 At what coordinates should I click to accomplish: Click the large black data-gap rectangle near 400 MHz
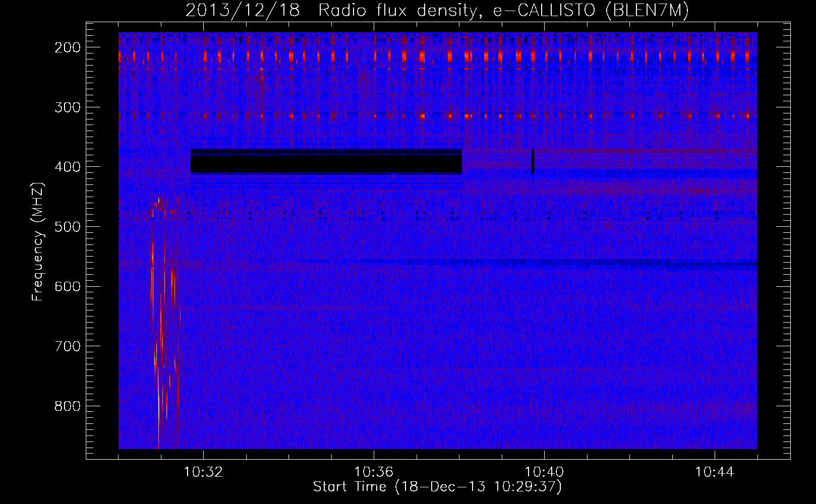[326, 162]
